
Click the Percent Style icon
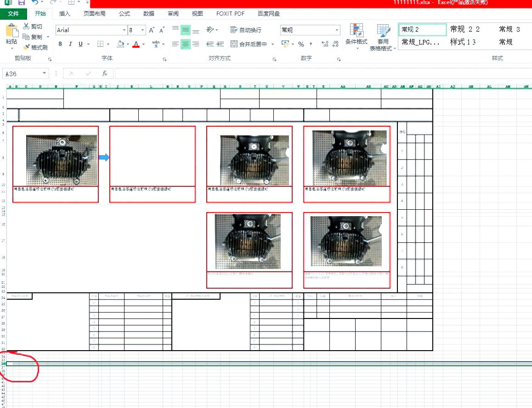click(x=301, y=44)
